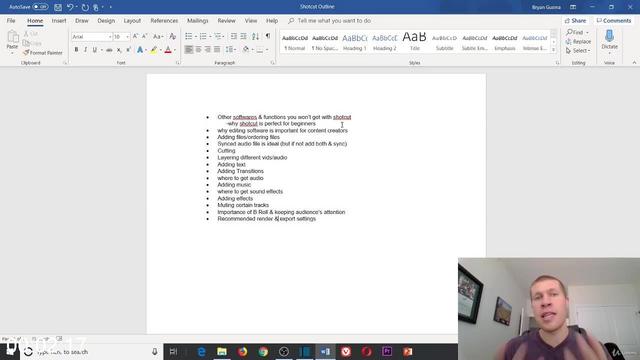Apply superscript formatting

128,50
